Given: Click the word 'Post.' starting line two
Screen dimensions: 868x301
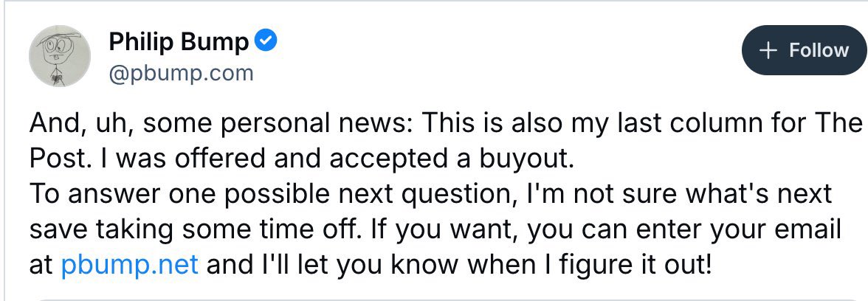Looking at the screenshot, I should (61, 159).
